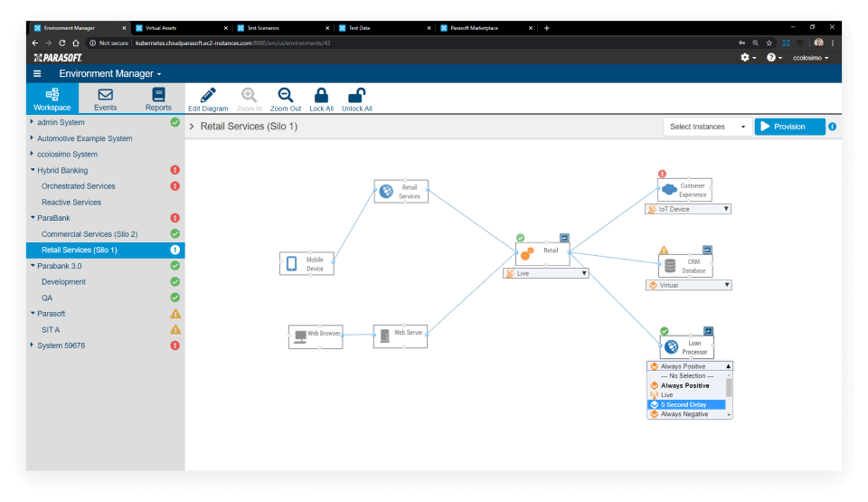
Task: Select the Mobile Device node
Action: (x=307, y=263)
